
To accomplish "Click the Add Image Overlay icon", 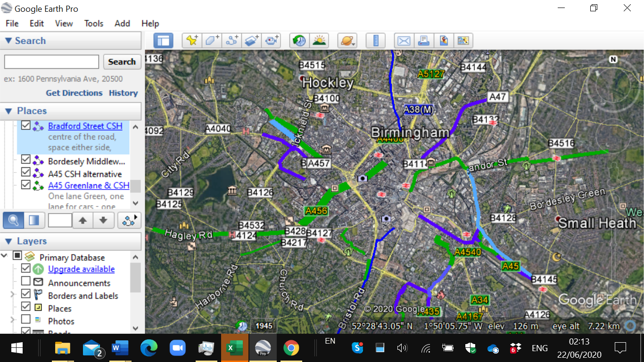I will (251, 41).
